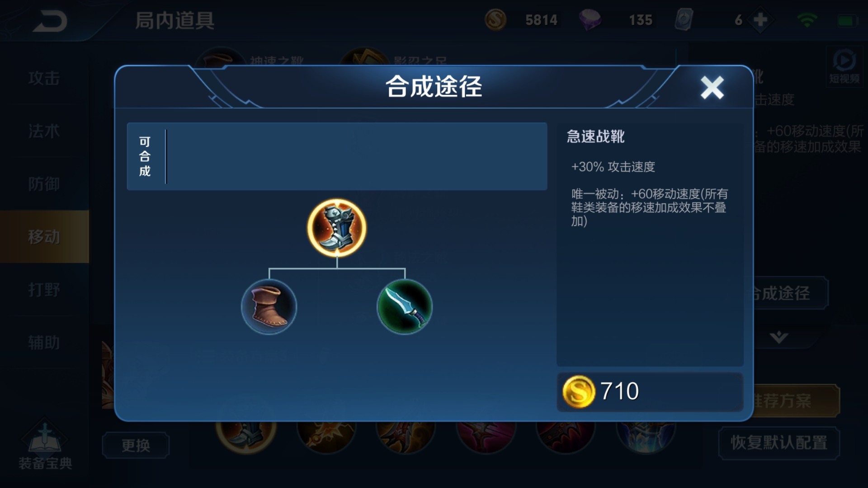
Task: Click the 可合成 craftable items field
Action: 337,156
